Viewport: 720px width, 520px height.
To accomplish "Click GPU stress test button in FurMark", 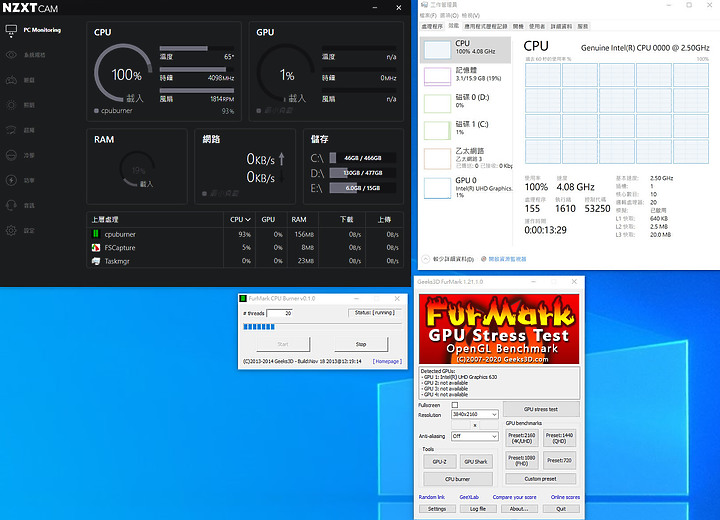I will pyautogui.click(x=541, y=409).
